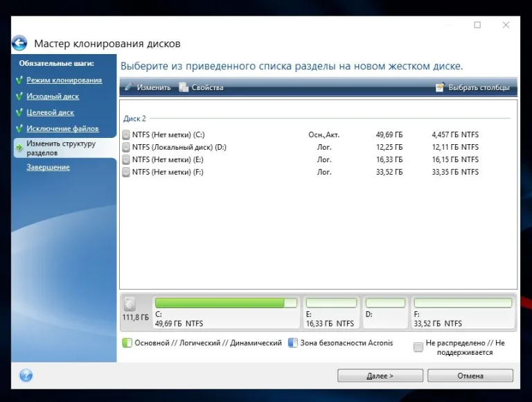Click green checkmark beside Целевой диск

[19, 112]
